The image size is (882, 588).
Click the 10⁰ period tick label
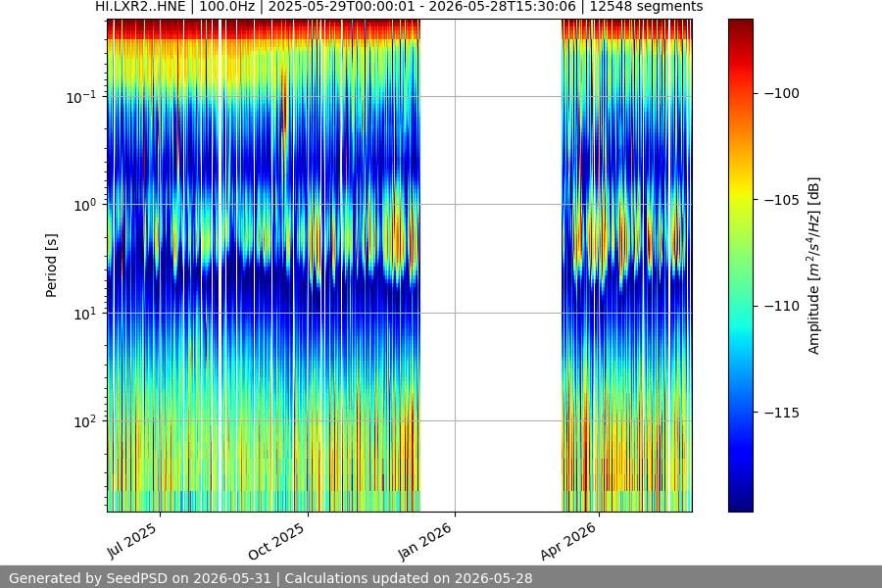pyautogui.click(x=84, y=205)
